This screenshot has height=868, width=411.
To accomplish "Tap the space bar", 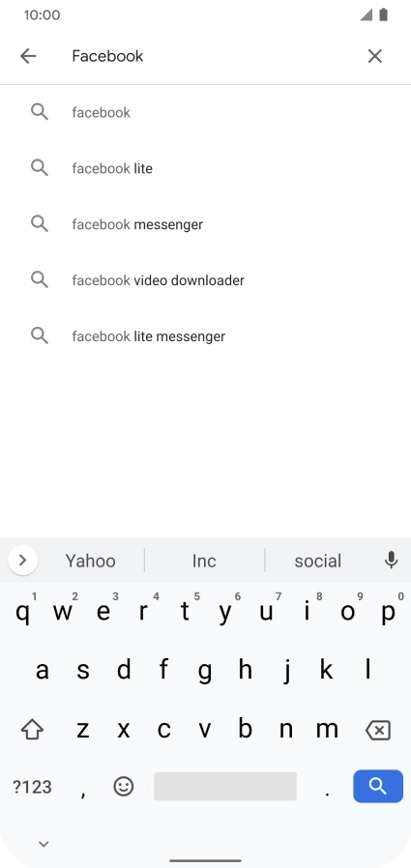I will [x=225, y=786].
